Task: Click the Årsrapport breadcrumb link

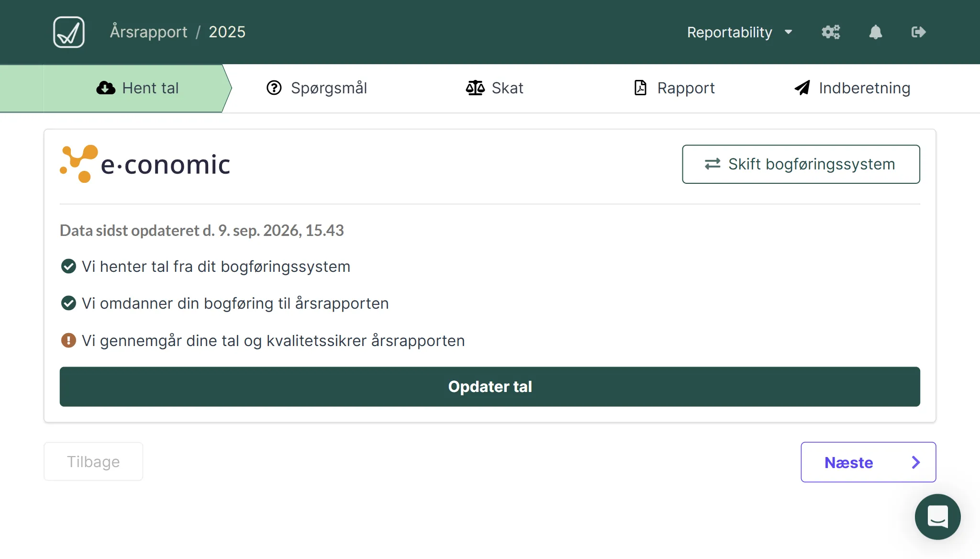Action: coord(149,32)
